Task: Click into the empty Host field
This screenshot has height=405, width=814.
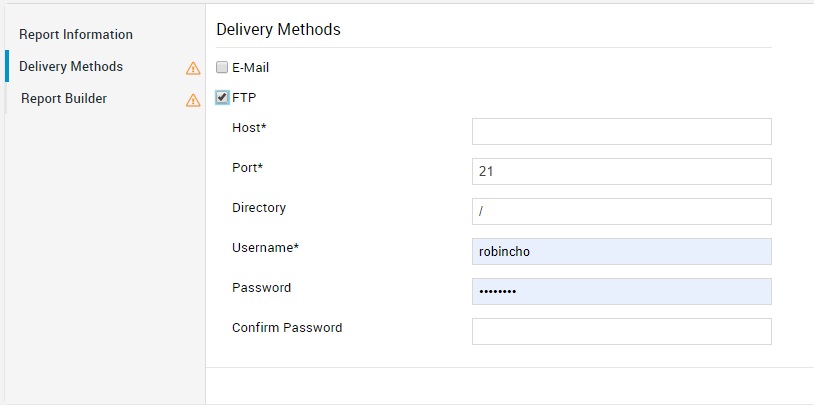Action: click(621, 132)
